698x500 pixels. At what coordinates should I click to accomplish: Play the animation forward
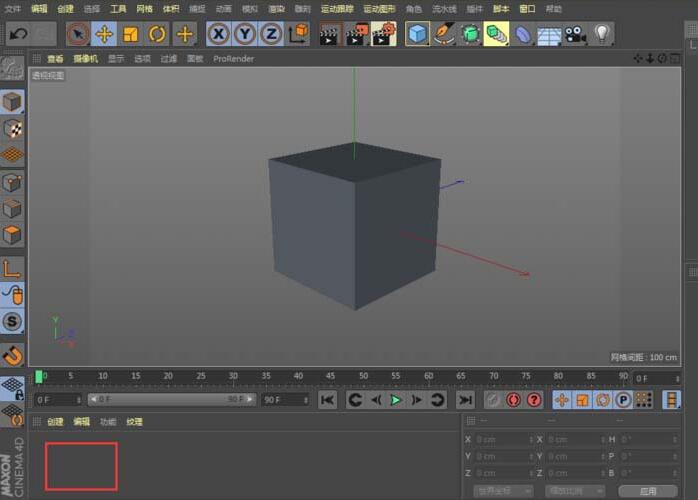[396, 400]
